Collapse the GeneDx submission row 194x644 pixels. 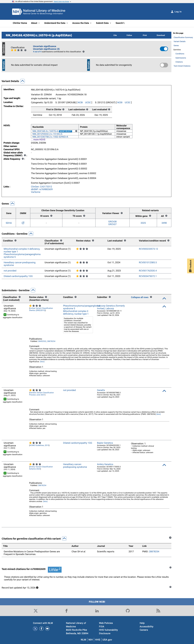(164, 391)
